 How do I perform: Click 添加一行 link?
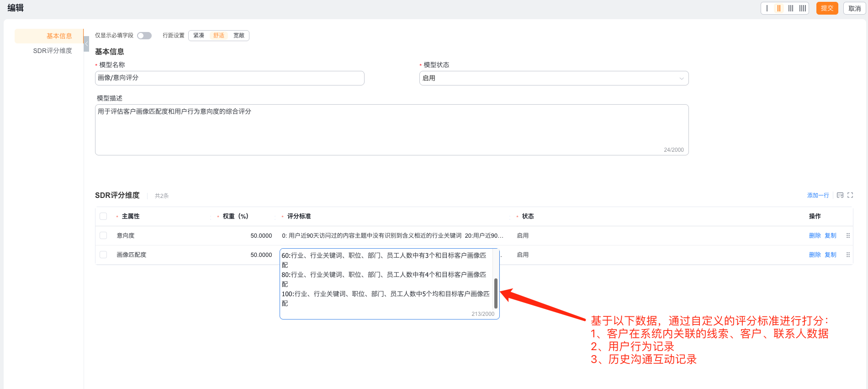point(818,195)
